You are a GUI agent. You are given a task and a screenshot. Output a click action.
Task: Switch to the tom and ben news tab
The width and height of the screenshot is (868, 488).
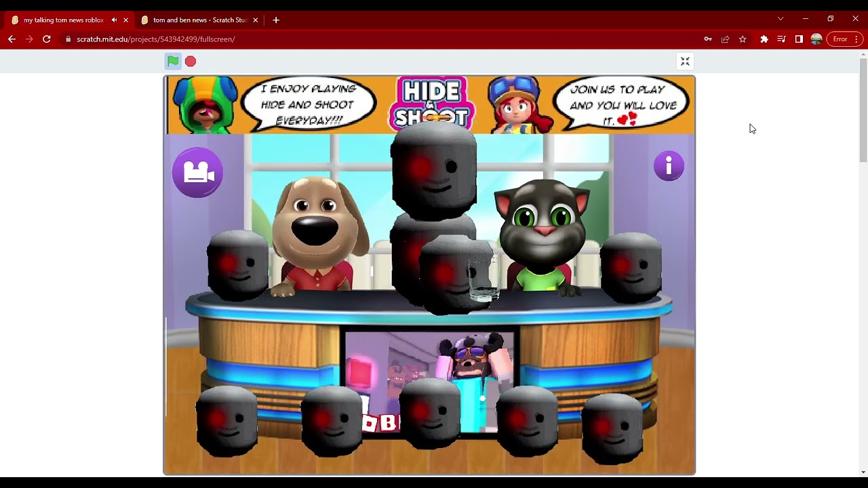coord(199,20)
